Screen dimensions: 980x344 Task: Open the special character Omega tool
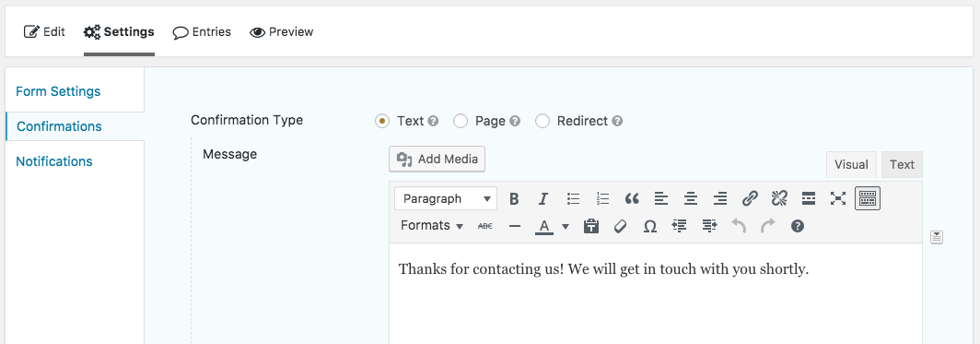click(650, 226)
